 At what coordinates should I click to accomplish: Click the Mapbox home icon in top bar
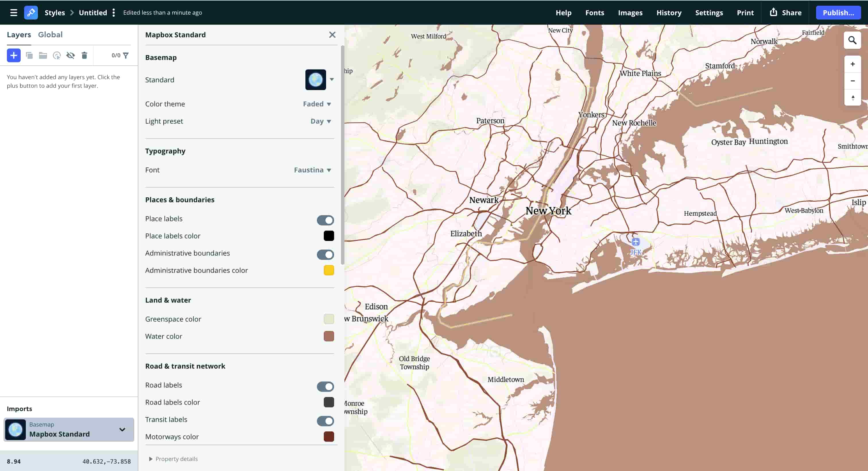point(31,12)
